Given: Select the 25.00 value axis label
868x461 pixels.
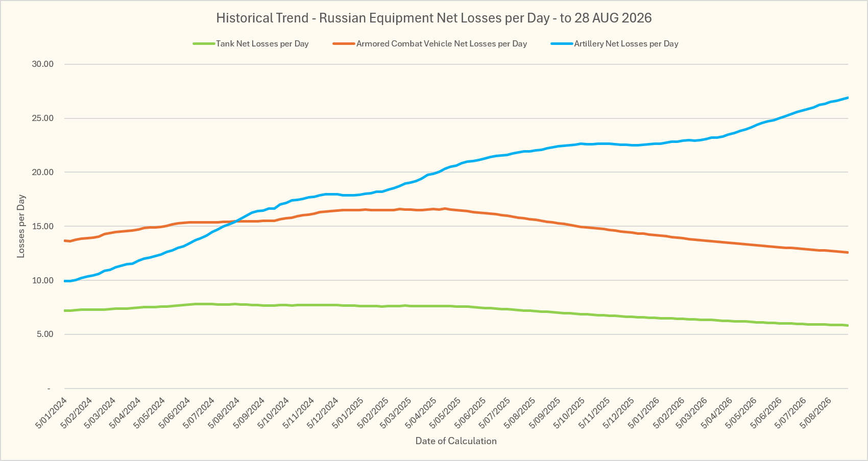Looking at the screenshot, I should [42, 118].
